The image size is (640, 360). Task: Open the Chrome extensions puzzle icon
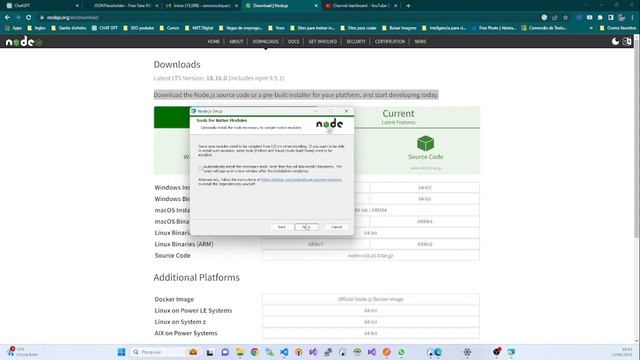pos(600,18)
